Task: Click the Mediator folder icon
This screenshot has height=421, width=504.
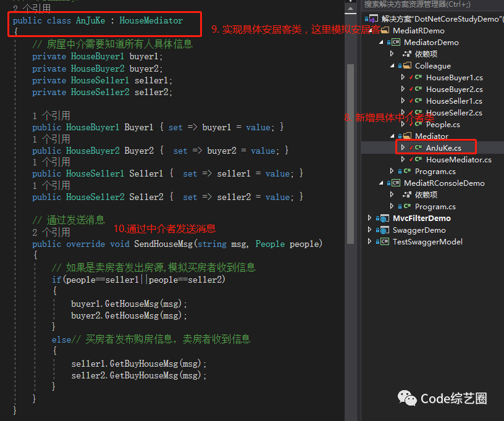Action: pos(407,136)
